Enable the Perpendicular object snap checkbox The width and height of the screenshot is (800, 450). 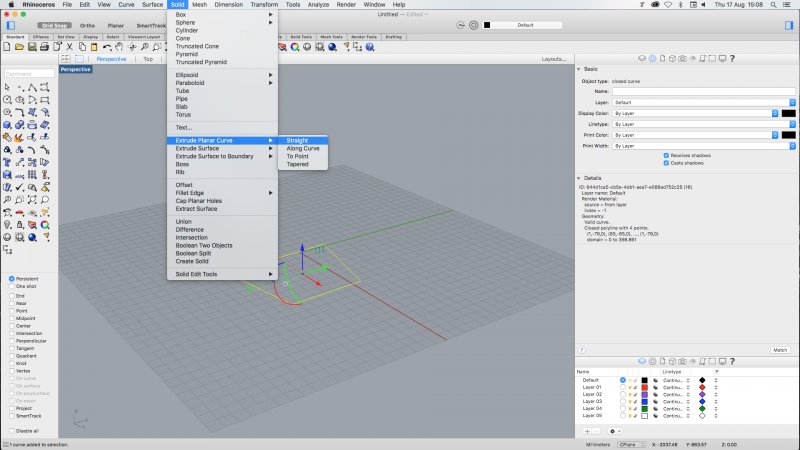coord(11,341)
